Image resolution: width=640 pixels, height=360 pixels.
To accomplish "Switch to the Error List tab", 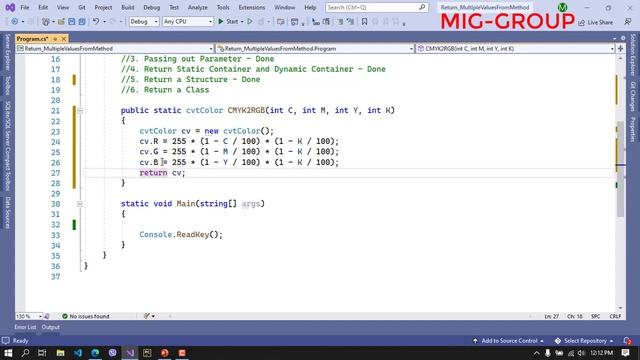I will 25,327.
